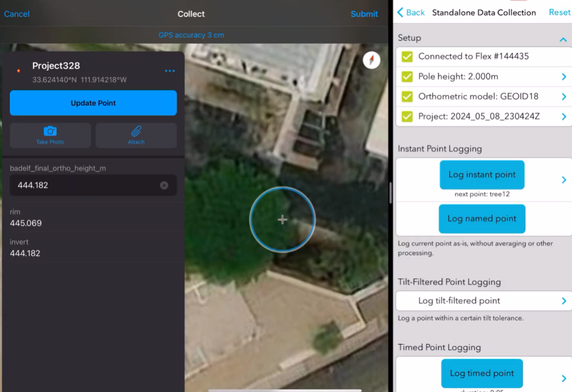572x392 pixels.
Task: Tap the home indicator bar at bottom
Action: 285,390
